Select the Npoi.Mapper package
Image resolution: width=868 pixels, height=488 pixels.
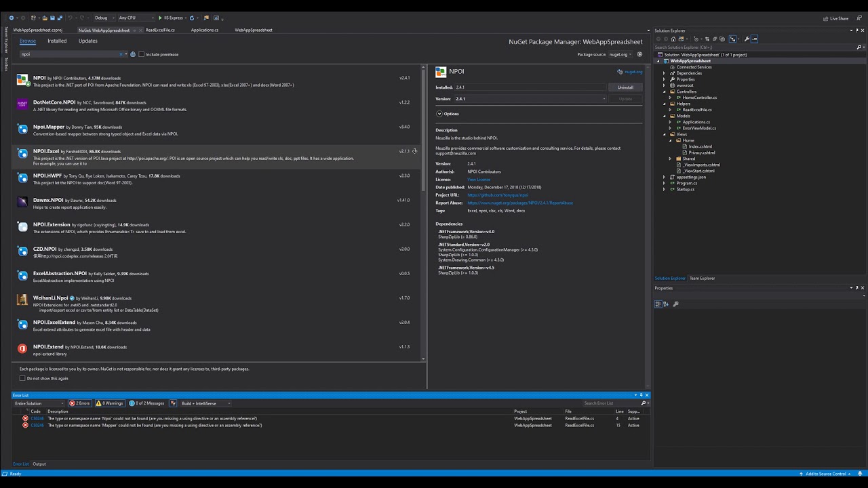[217, 130]
